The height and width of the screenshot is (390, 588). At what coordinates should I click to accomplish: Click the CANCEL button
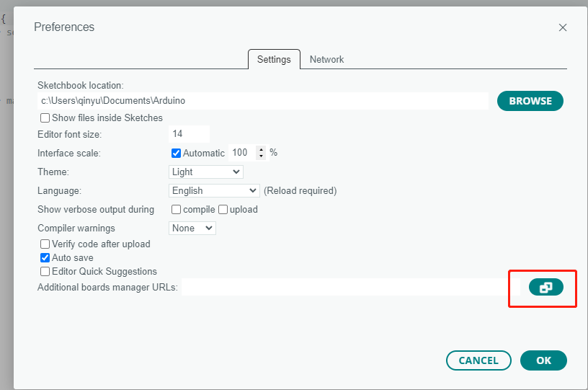point(478,360)
